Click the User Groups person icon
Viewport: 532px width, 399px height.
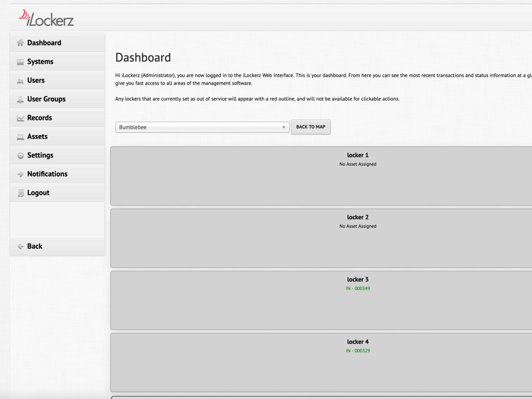[20, 100]
